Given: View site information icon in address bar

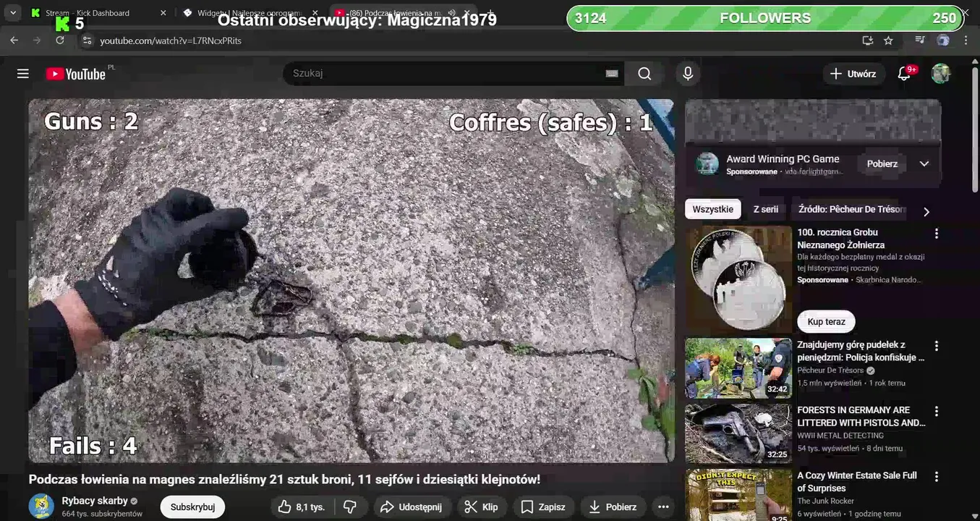Looking at the screenshot, I should 87,41.
